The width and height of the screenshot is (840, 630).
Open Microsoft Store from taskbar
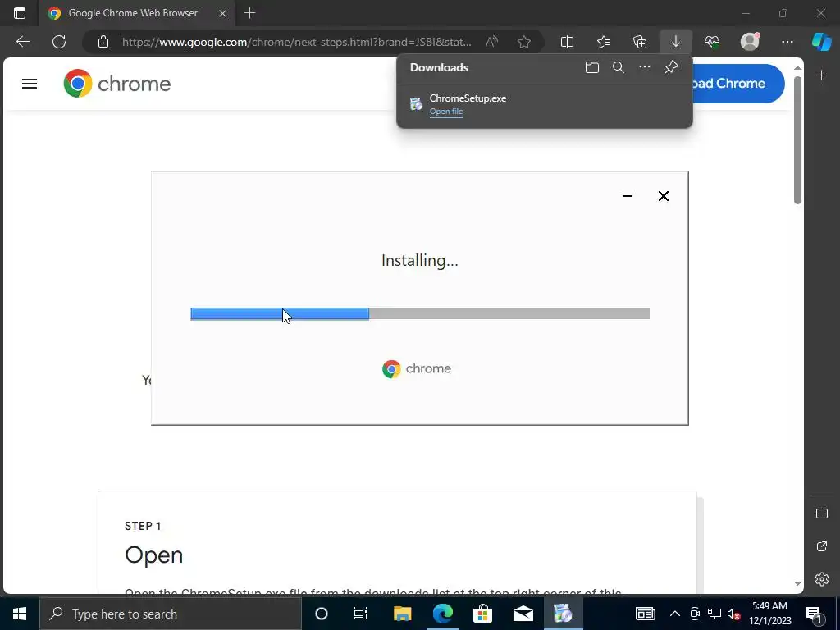pos(482,614)
